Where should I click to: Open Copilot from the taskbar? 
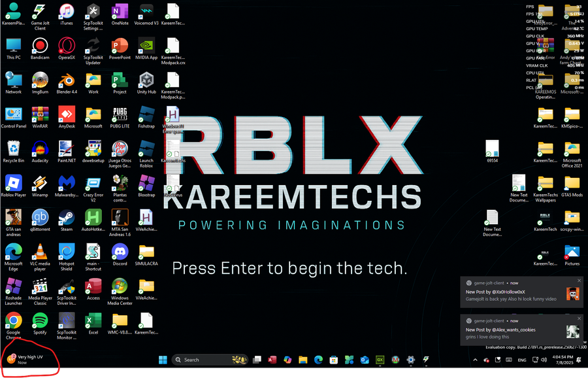click(287, 360)
